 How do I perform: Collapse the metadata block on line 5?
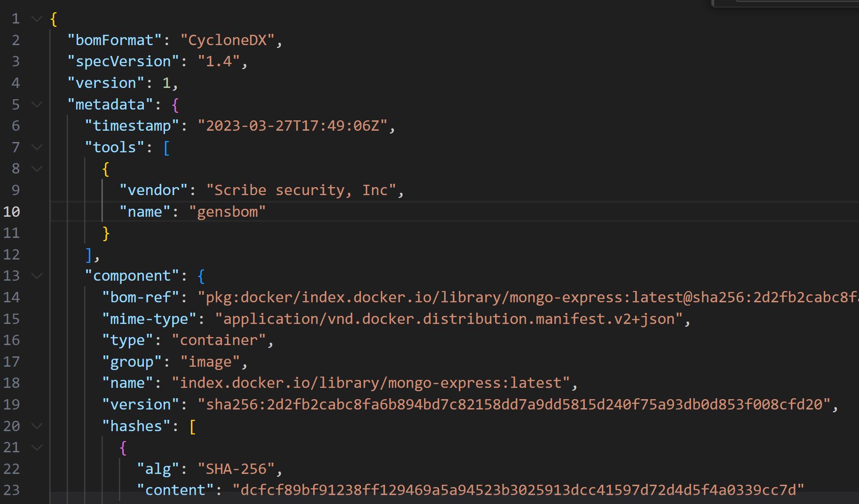click(37, 104)
